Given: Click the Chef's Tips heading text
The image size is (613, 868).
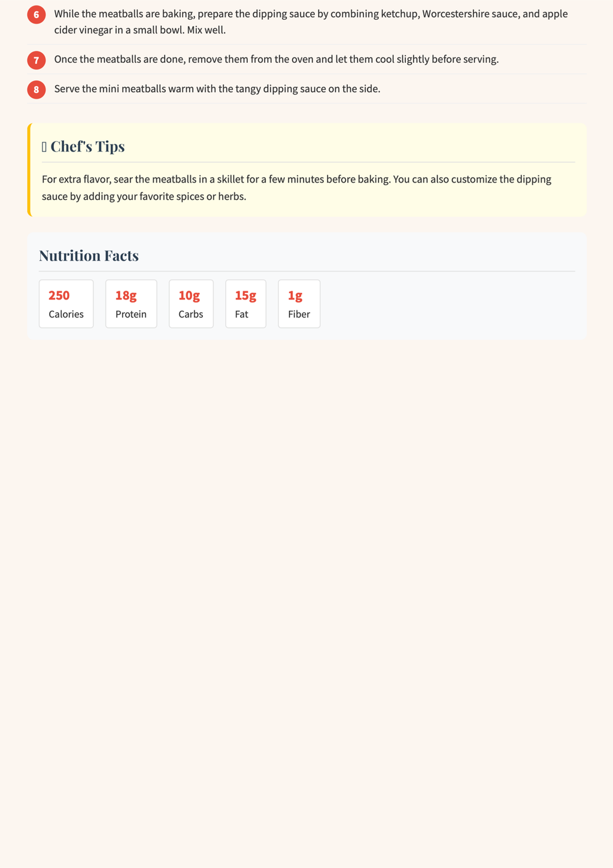Looking at the screenshot, I should [87, 147].
